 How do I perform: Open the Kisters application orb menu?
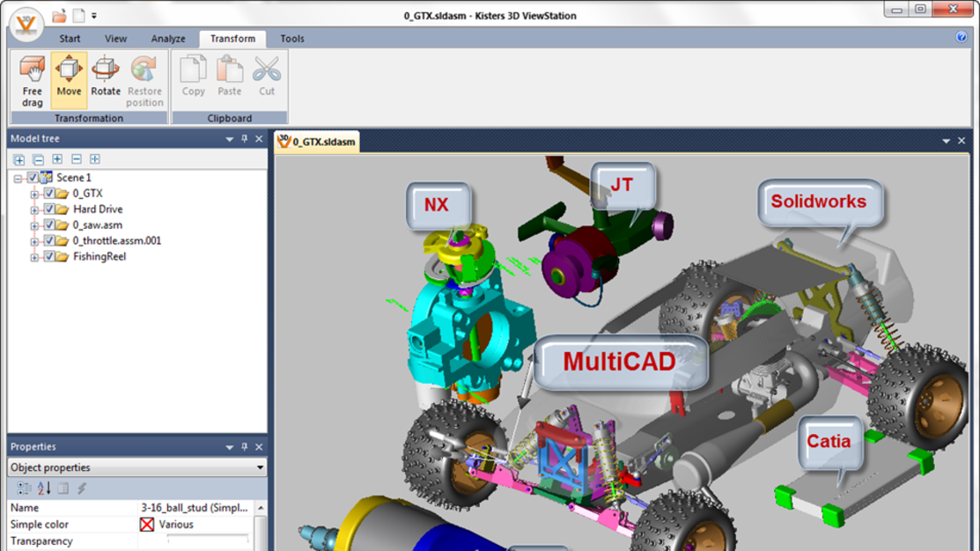pos(26,24)
